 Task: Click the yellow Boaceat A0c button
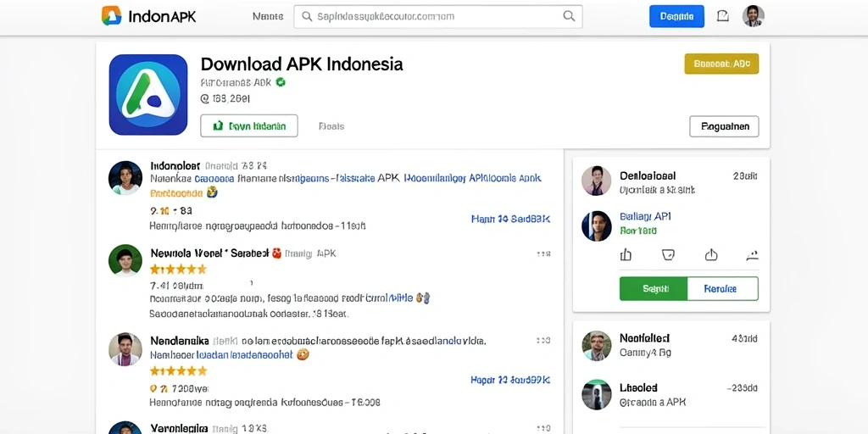pos(722,64)
